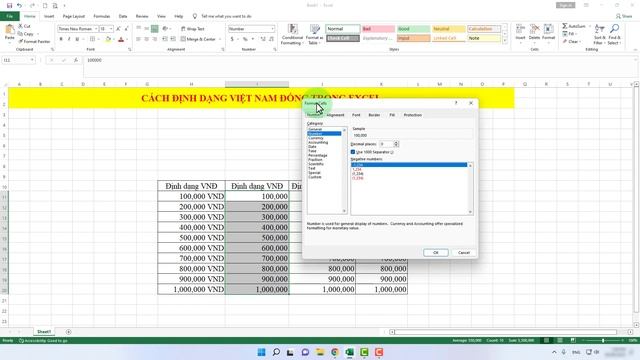Decrease indent in Alignment group
The image size is (640, 360).
165,39
